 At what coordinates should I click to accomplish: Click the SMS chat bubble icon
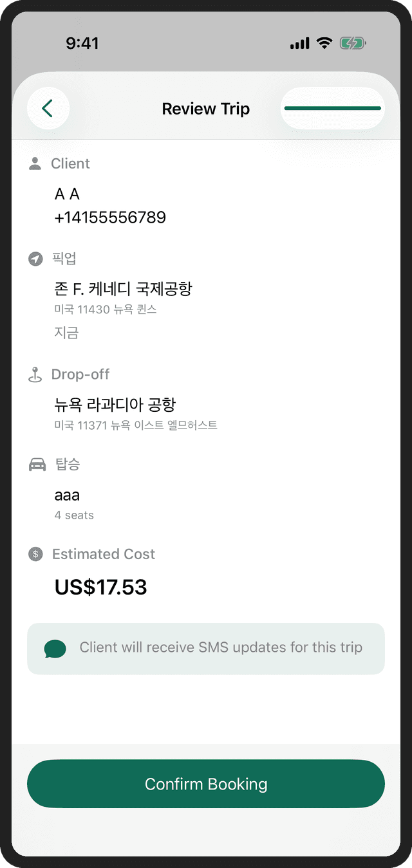(55, 648)
